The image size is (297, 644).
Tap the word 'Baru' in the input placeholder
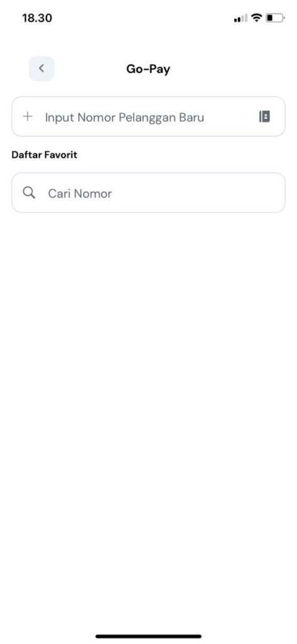click(x=192, y=118)
